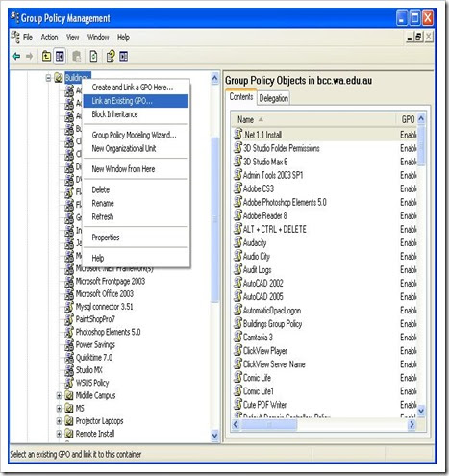This screenshot has width=449, height=476.
Task: Click GPO list scroll down arrow
Action: click(x=421, y=410)
